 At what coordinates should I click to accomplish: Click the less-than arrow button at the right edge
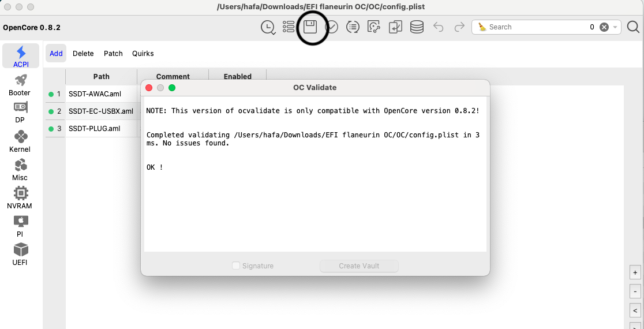click(635, 311)
